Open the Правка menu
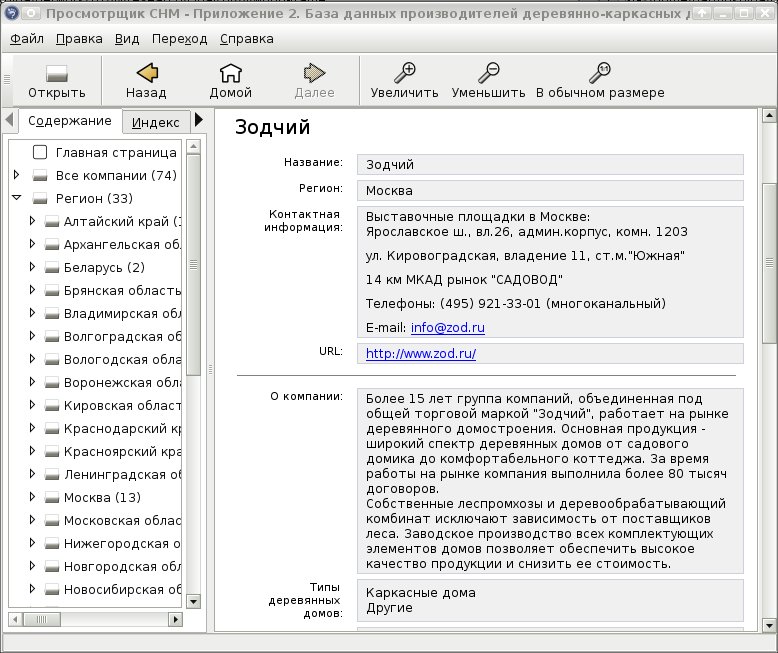Screen dimensions: 778x653 79,39
